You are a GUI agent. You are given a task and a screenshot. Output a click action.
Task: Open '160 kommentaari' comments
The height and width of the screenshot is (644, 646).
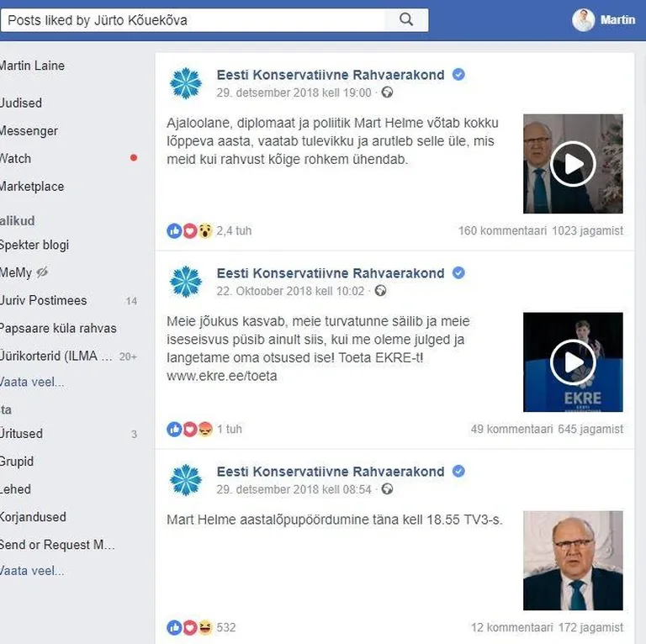point(503,231)
